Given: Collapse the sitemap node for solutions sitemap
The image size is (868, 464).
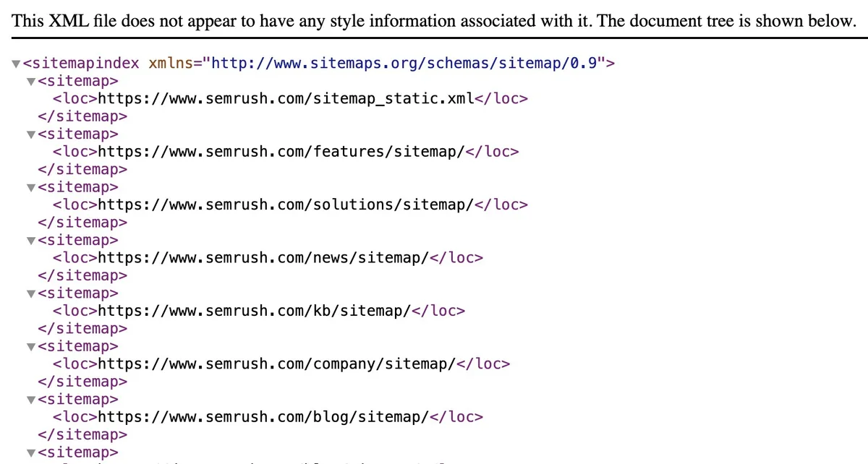Looking at the screenshot, I should point(30,188).
